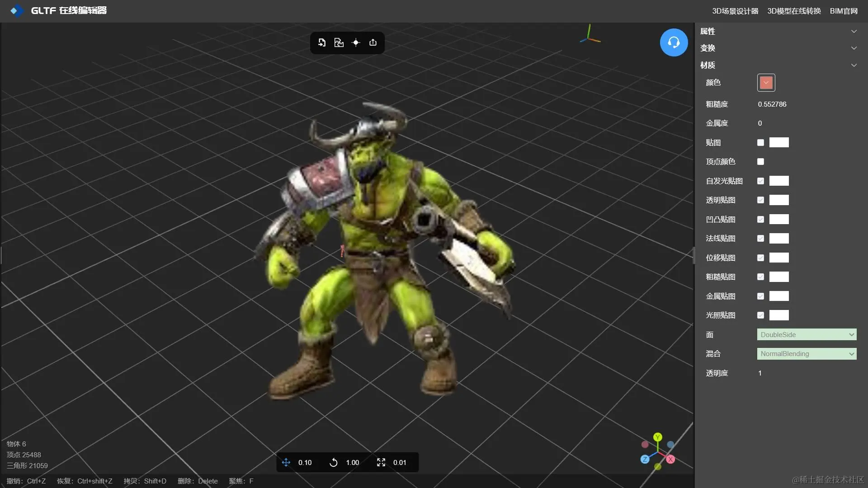Select the move translate snap icon

tap(286, 462)
